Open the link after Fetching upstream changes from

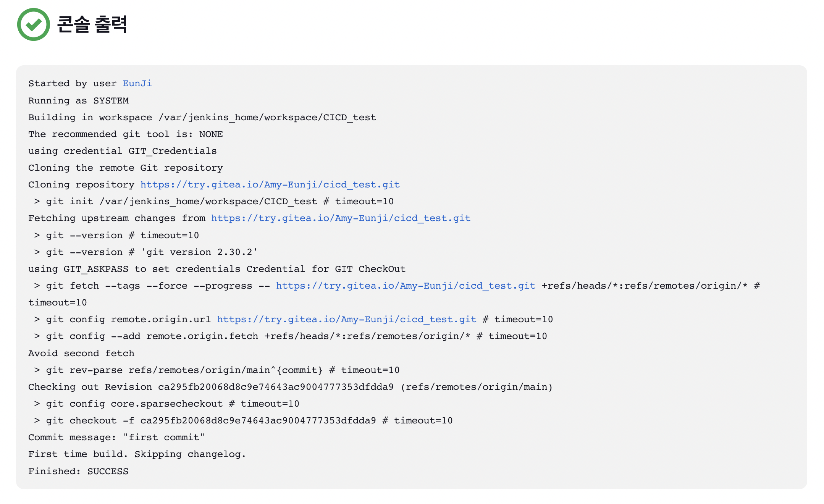[341, 218]
